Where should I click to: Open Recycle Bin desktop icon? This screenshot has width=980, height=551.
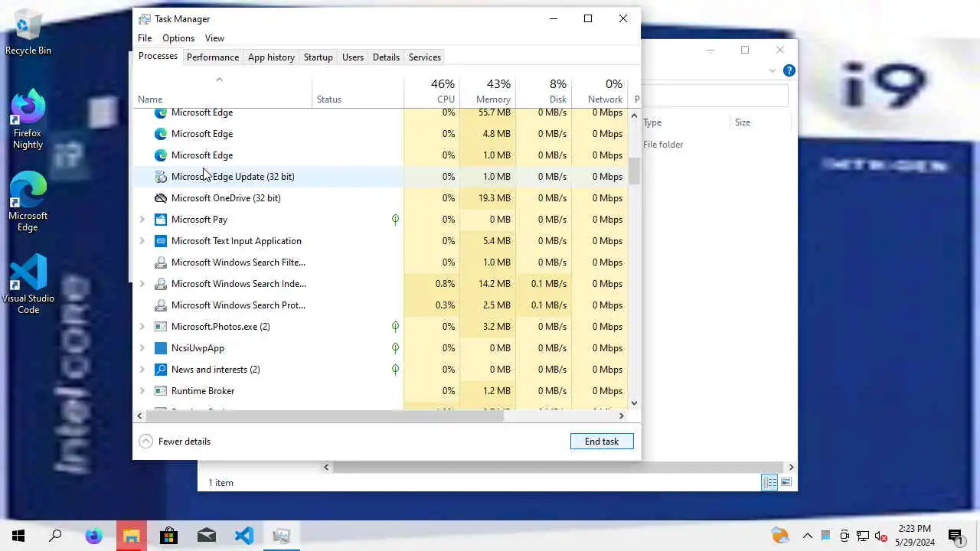(28, 33)
